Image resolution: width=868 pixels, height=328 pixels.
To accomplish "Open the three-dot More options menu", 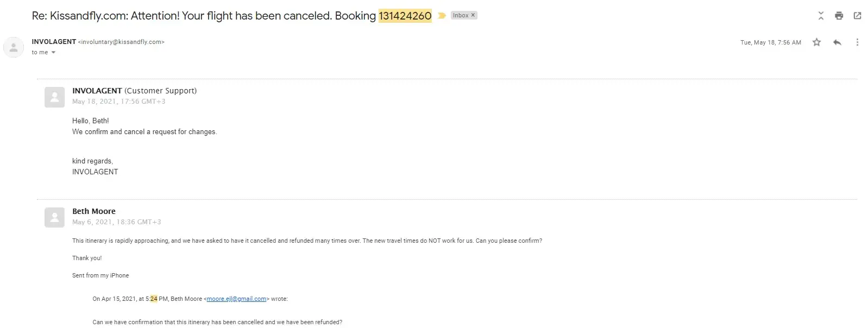I will click(857, 42).
